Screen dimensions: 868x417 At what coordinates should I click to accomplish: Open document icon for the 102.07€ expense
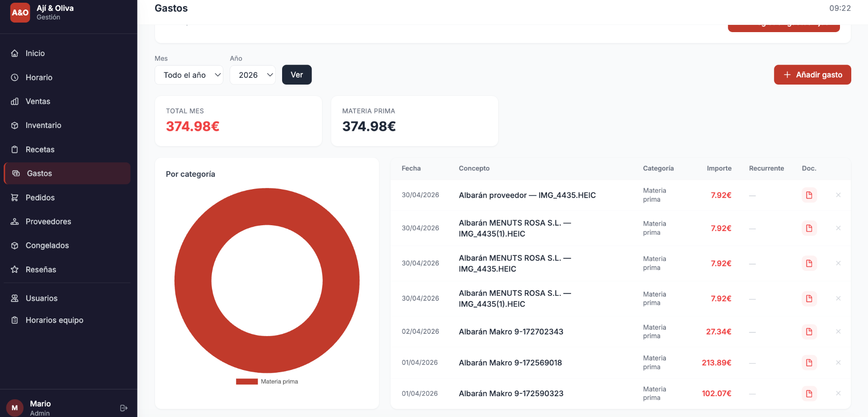[x=809, y=393]
